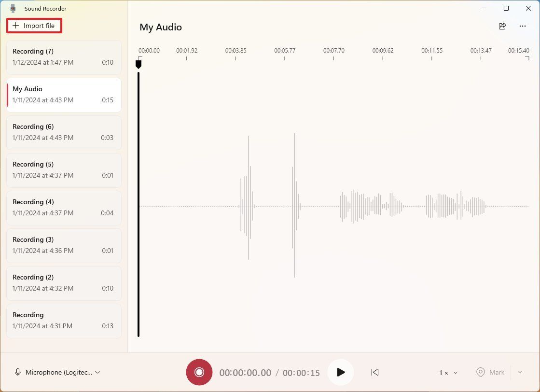Click the Sound Recorder app icon
This screenshot has width=540, height=392.
(12, 8)
